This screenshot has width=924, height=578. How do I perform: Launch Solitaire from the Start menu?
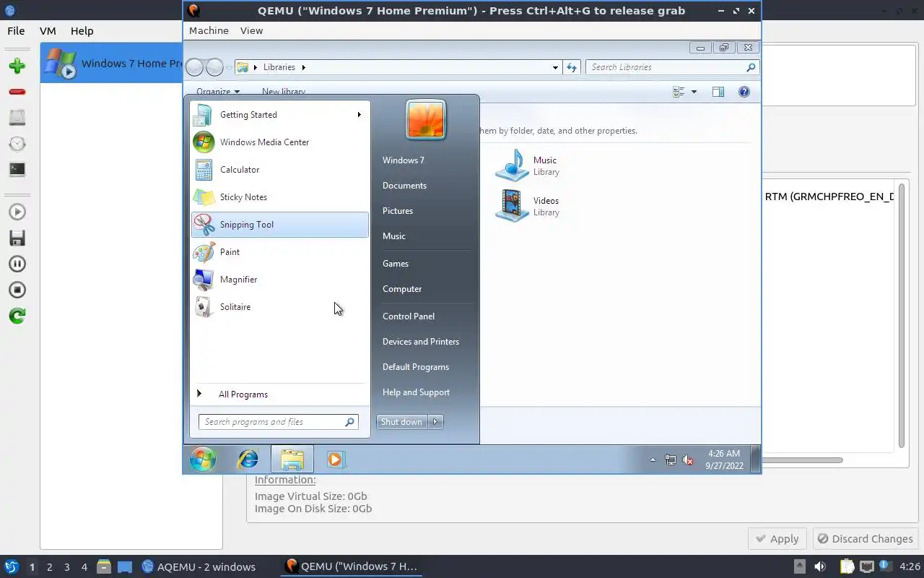280,307
